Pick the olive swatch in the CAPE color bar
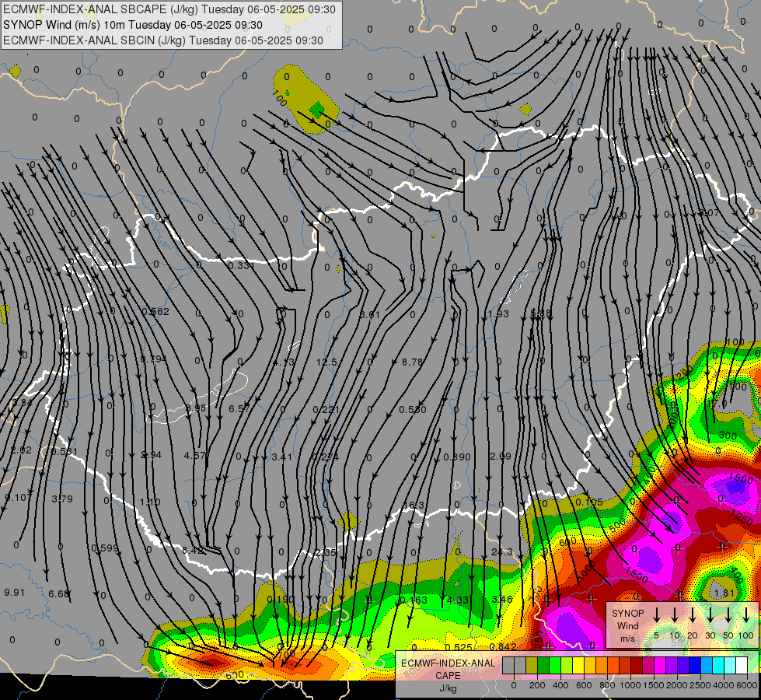761x700 pixels. 532,666
